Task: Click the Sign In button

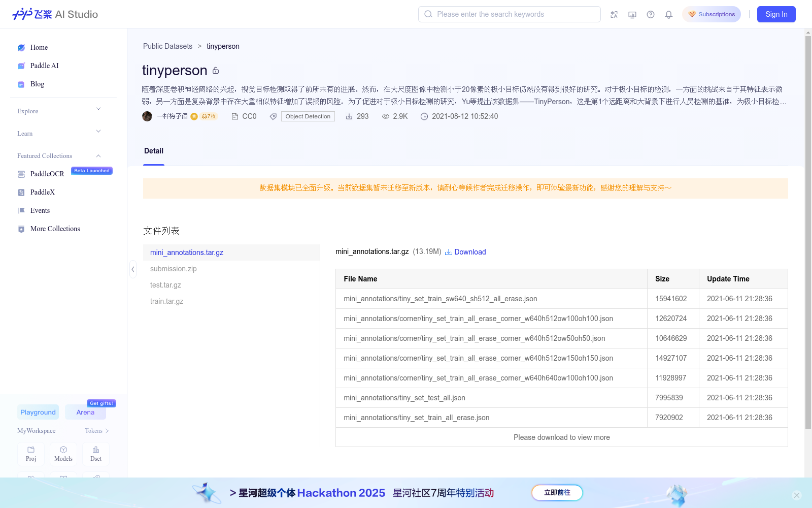Action: pos(776,14)
